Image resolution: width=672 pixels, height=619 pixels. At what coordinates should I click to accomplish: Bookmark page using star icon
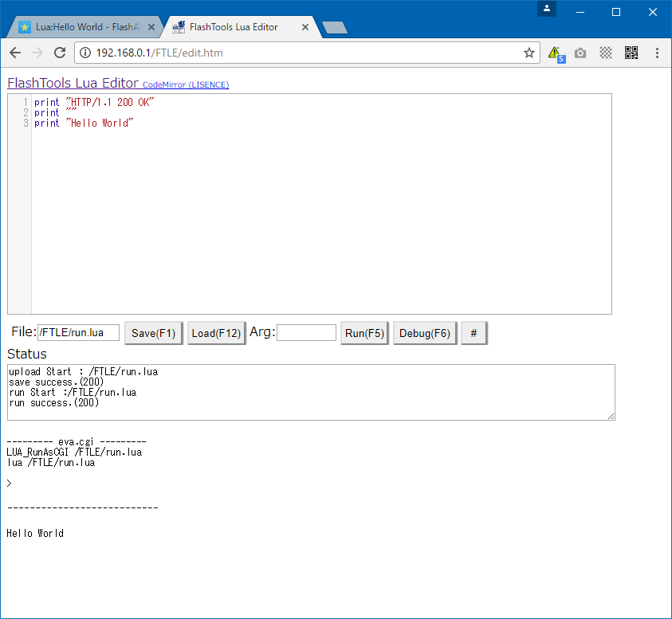click(x=529, y=53)
